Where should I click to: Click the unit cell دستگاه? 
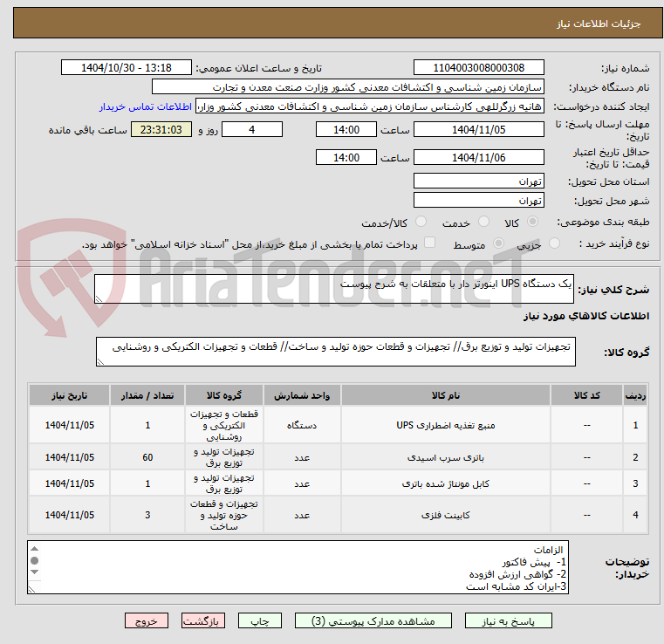coord(302,425)
